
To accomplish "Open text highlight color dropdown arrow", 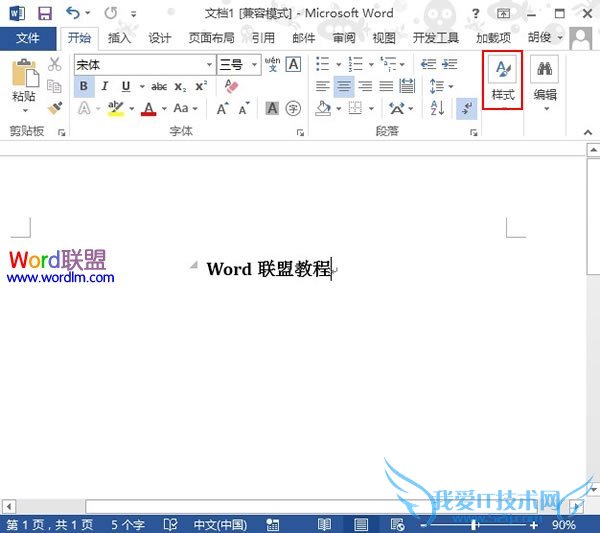I will (x=132, y=109).
